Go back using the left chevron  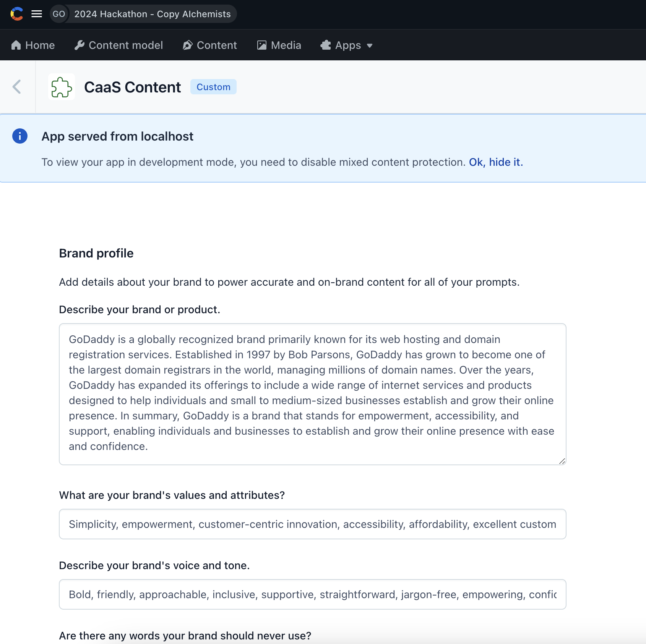tap(17, 87)
